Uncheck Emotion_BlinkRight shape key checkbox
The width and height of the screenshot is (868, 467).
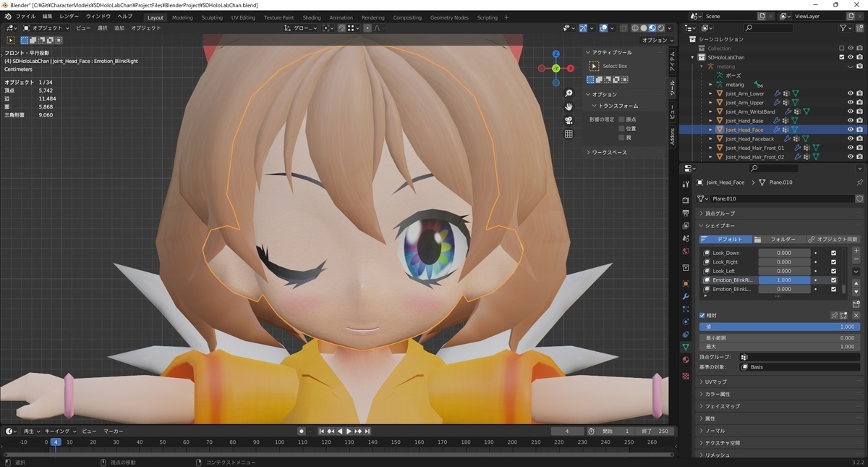click(x=834, y=280)
